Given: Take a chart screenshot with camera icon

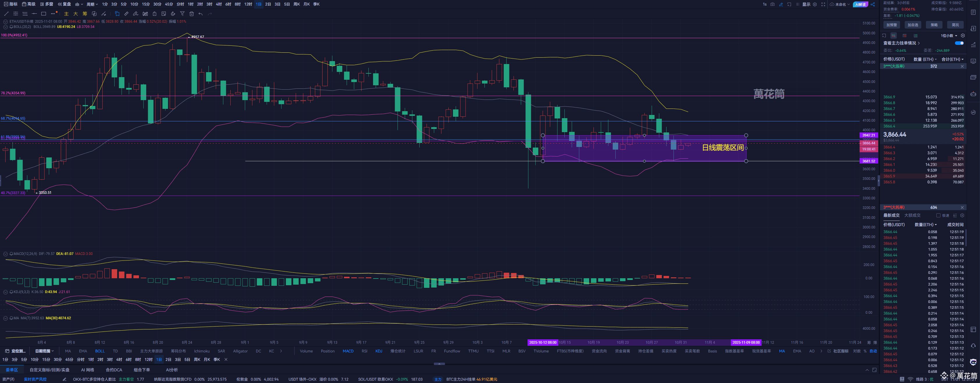Looking at the screenshot, I should [x=772, y=4].
